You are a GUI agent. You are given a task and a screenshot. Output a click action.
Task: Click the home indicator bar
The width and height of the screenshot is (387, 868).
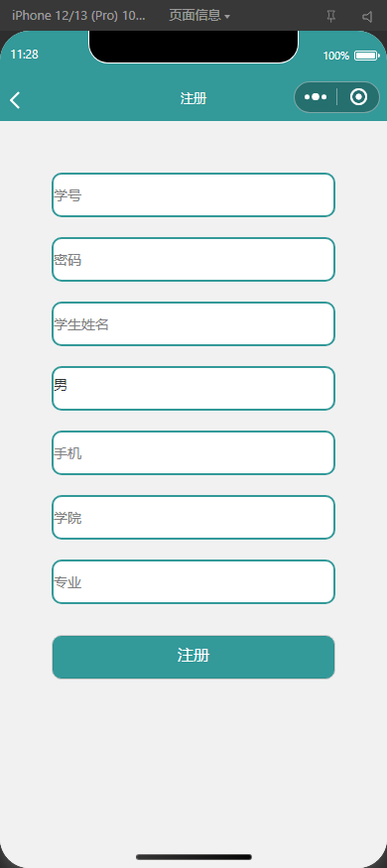pos(193,857)
